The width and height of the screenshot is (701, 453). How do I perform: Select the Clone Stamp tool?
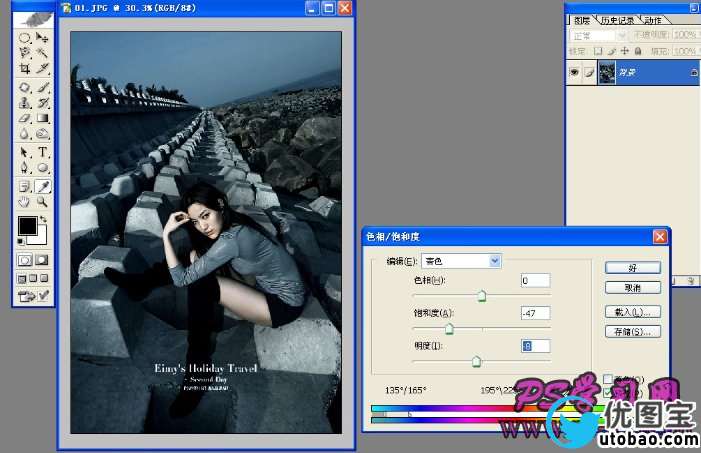pyautogui.click(x=25, y=103)
